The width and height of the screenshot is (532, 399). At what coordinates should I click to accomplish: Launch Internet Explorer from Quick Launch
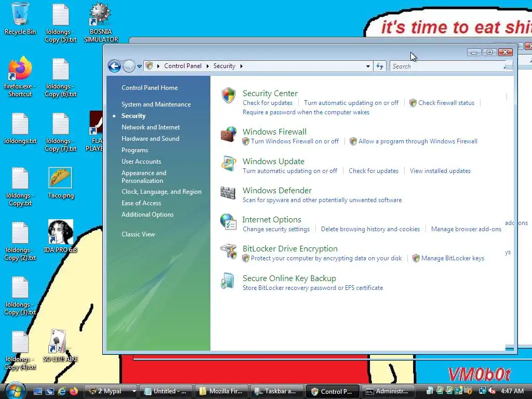(62, 391)
